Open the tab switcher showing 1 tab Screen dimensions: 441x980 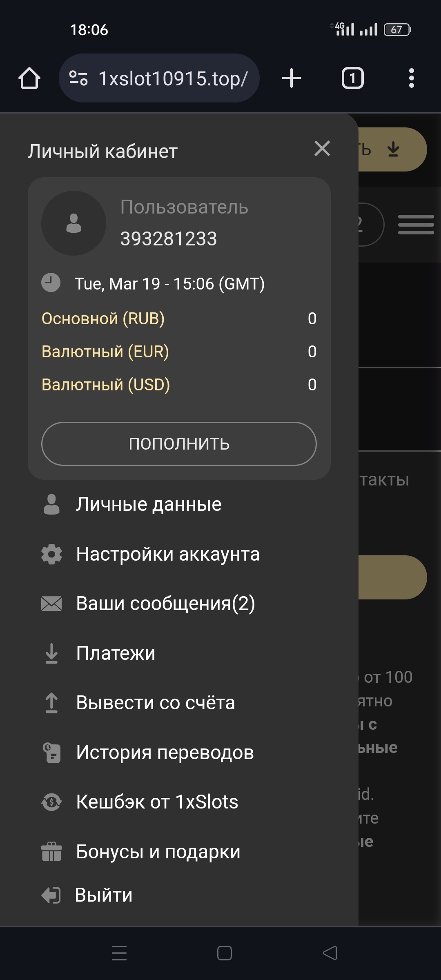(x=352, y=78)
